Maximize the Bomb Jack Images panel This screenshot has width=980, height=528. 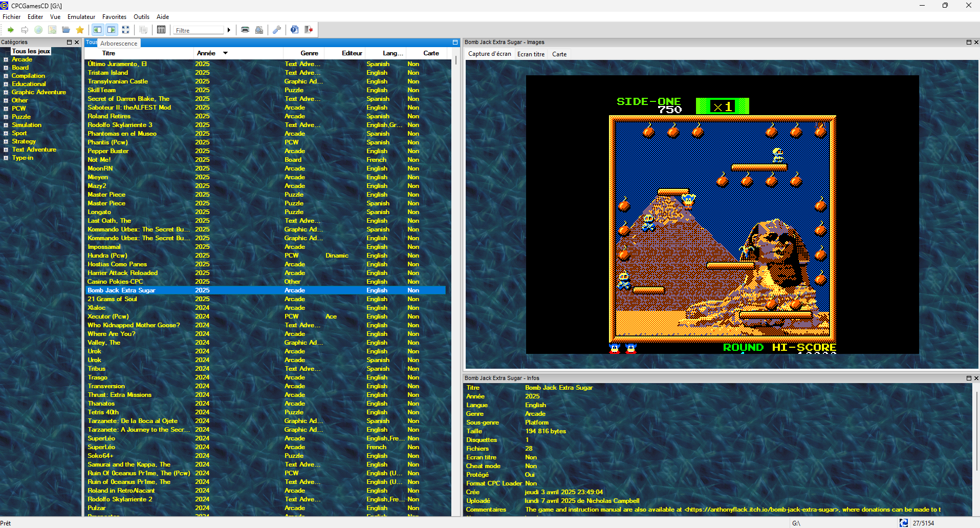point(969,42)
